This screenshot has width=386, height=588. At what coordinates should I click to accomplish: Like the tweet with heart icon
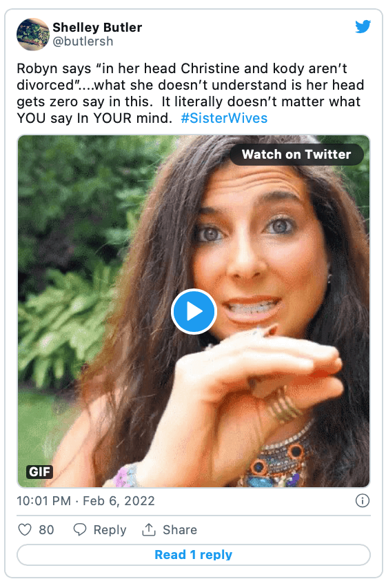[25, 529]
